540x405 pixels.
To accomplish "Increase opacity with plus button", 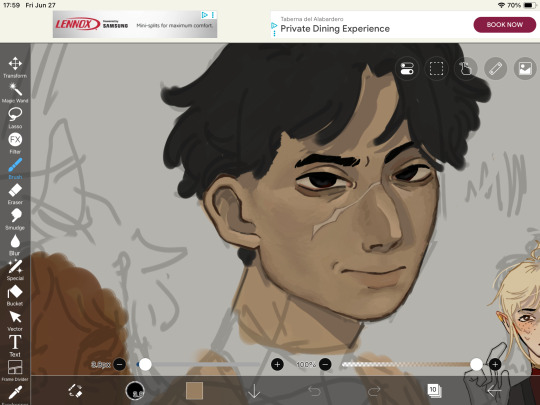I will click(495, 364).
